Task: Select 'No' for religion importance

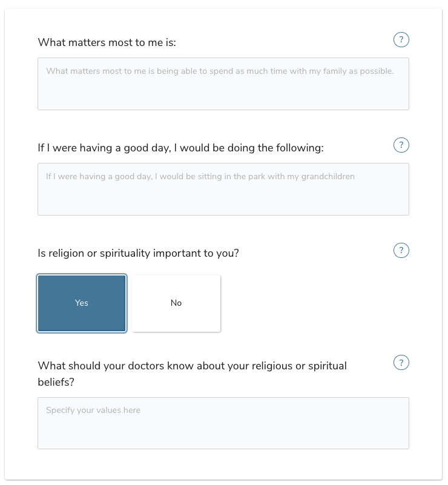Action: tap(176, 303)
